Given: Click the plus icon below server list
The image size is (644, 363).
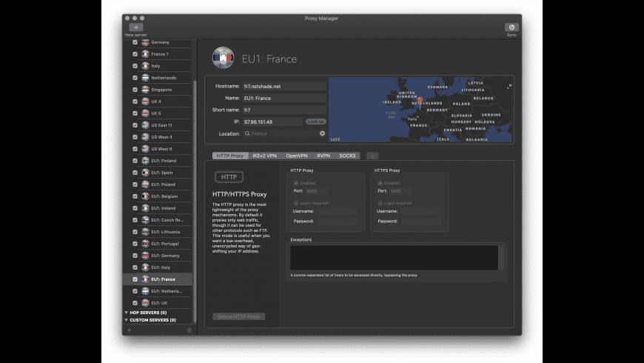Looking at the screenshot, I should click(129, 330).
